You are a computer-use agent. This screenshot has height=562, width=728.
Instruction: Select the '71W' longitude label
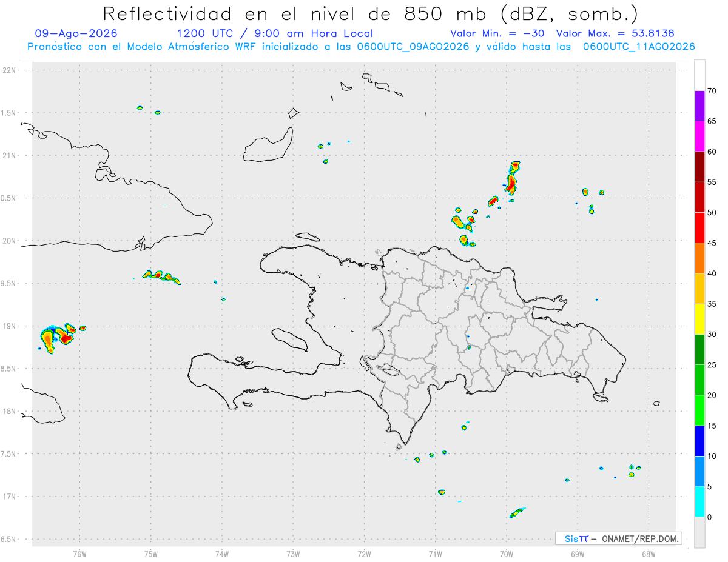[x=435, y=554]
